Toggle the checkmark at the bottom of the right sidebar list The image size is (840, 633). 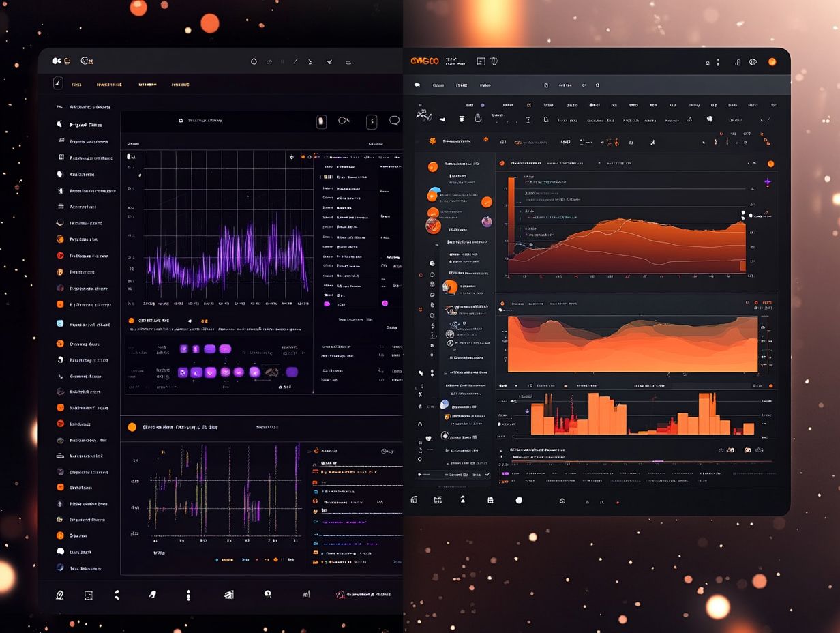pos(487,474)
